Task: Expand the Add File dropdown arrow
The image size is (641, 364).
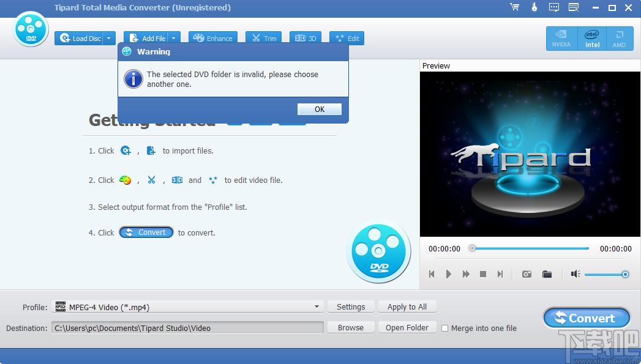Action: (174, 39)
